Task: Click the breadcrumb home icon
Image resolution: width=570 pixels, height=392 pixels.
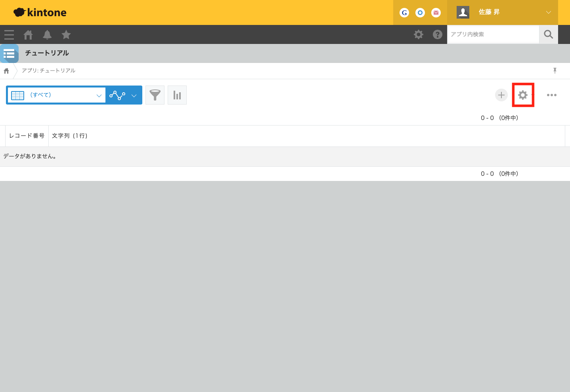Action: [x=6, y=71]
